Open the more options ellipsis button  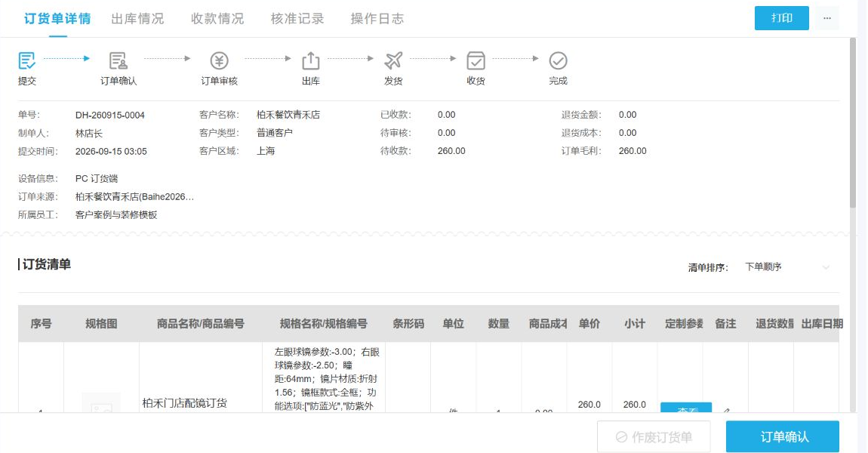(x=827, y=18)
